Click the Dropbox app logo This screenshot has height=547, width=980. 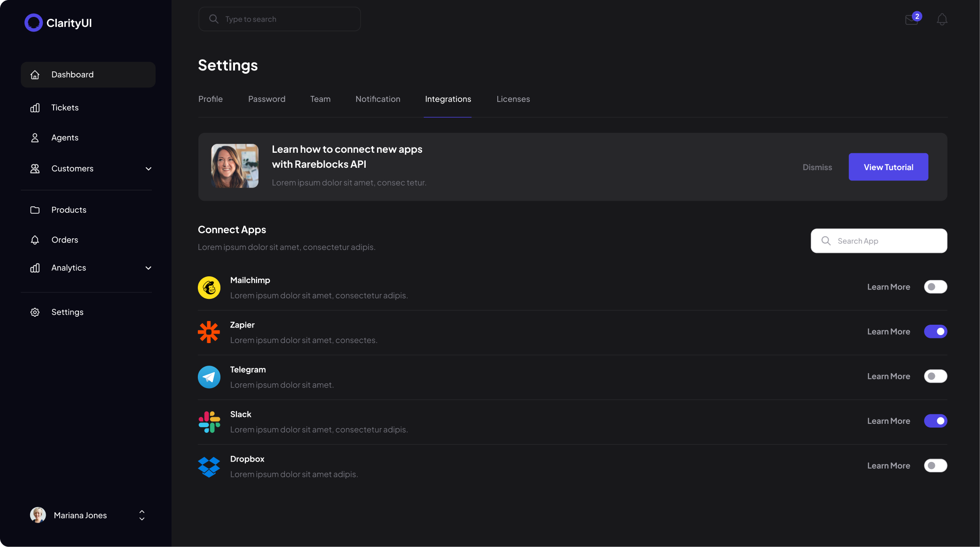click(x=209, y=467)
